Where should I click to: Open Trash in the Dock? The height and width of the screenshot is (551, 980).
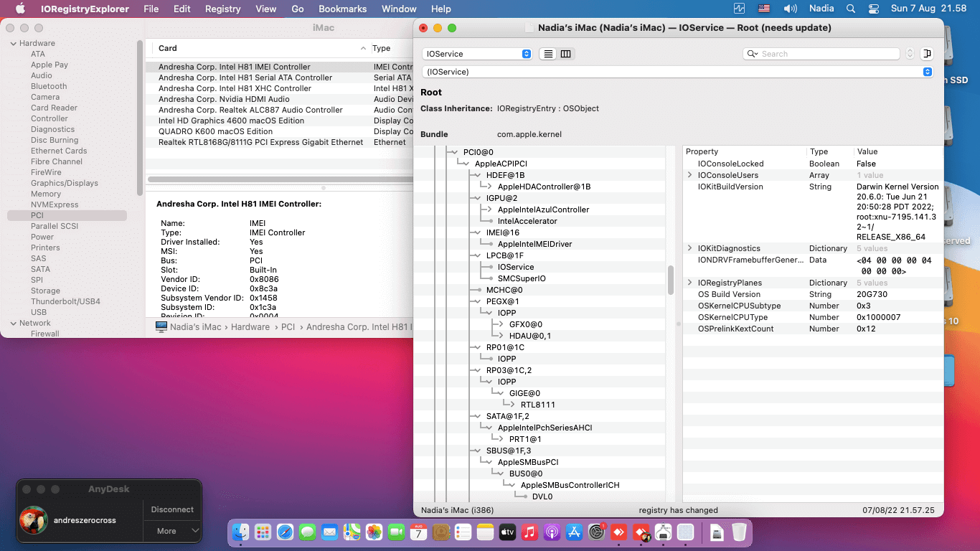pos(739,532)
